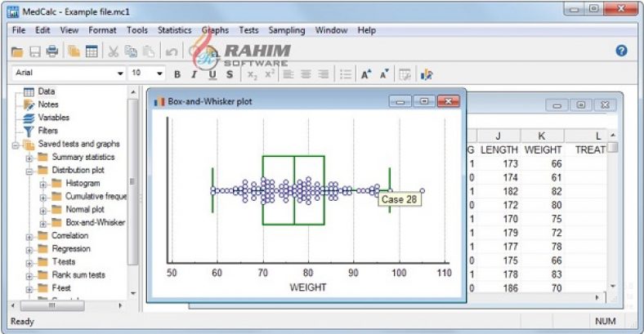Toggle Strikethrough formatting

(x=230, y=74)
